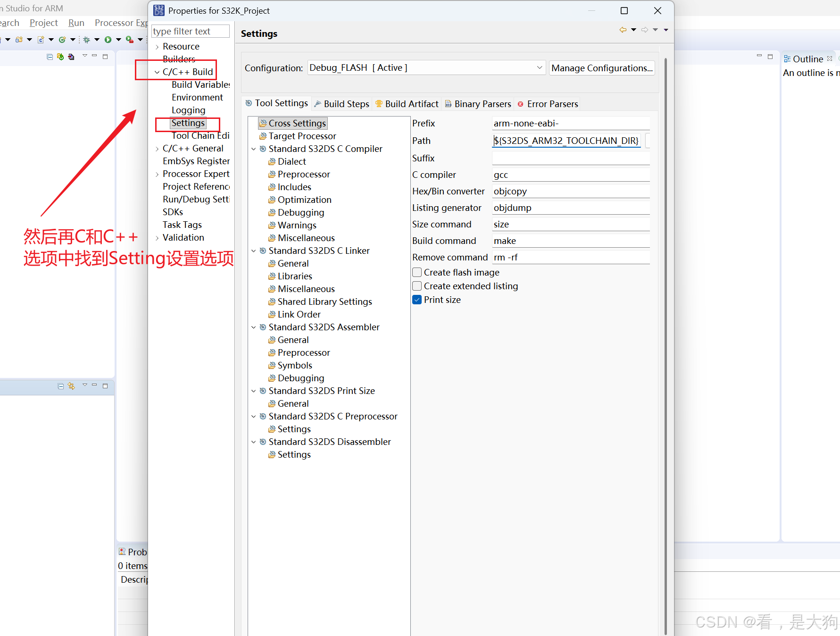Click the Problems view icon
840x636 pixels.
[x=122, y=552]
